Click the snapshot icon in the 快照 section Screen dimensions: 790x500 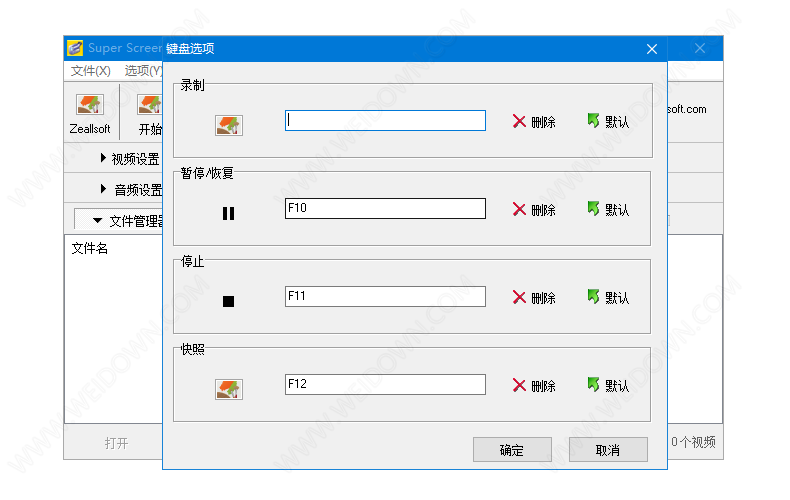coord(228,389)
